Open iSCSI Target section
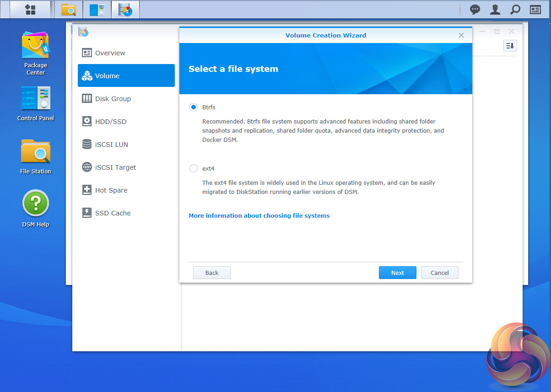The width and height of the screenshot is (551, 392). tap(126, 167)
